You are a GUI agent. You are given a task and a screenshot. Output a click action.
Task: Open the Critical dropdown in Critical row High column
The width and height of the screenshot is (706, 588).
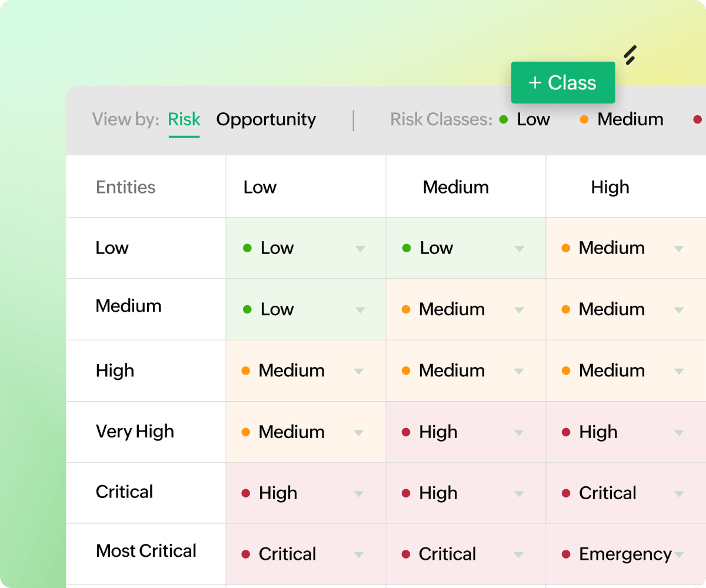[x=680, y=493]
